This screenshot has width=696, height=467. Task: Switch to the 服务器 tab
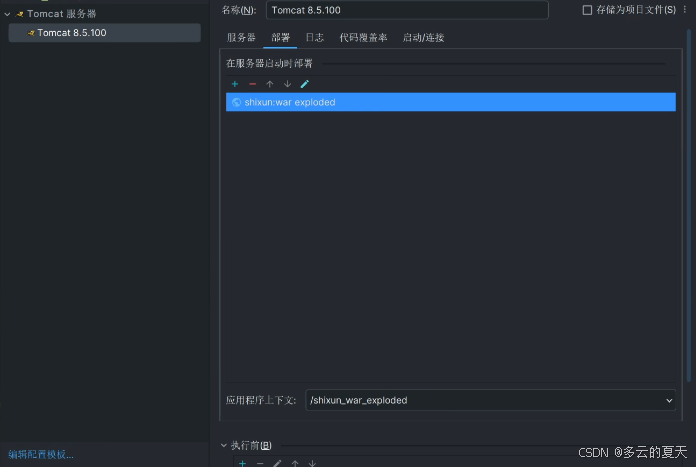(x=241, y=38)
